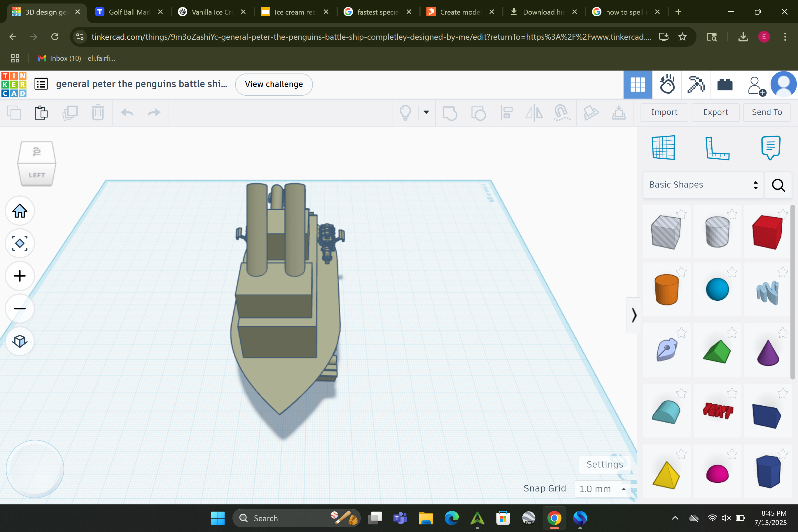This screenshot has width=798, height=532.
Task: Select the striped Cylinder hole shape
Action: point(717,232)
